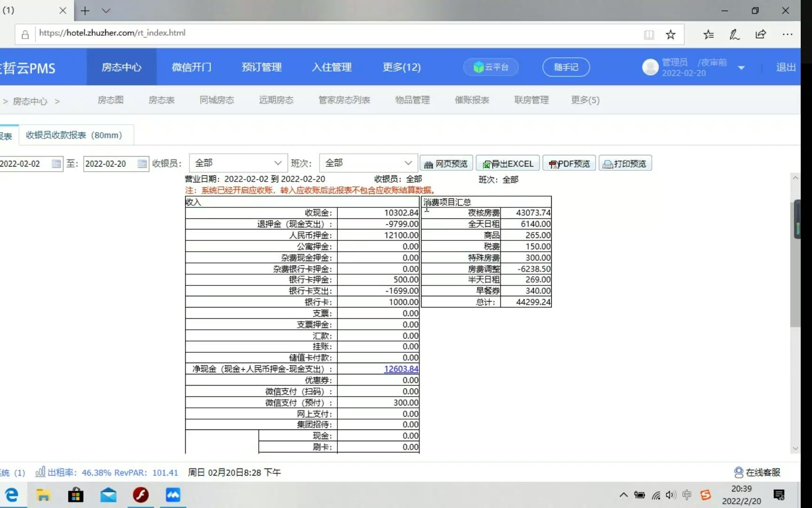Open the 房态表 submenu item
This screenshot has height=508, width=812.
coord(162,100)
